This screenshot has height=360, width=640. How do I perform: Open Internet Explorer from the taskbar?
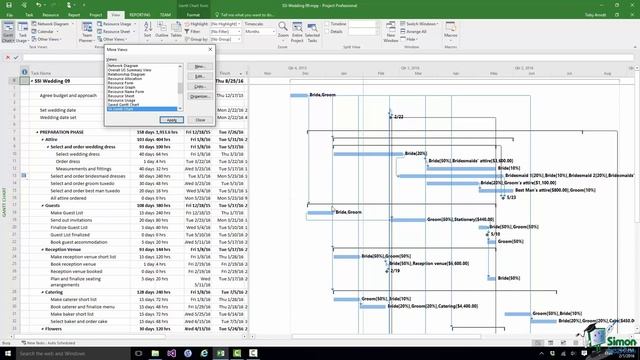[x=204, y=353]
